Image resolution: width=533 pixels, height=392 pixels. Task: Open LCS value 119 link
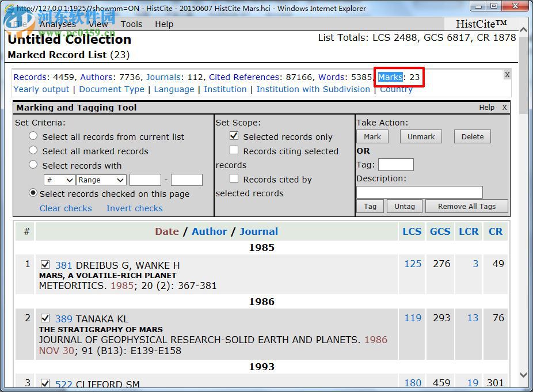pyautogui.click(x=413, y=318)
